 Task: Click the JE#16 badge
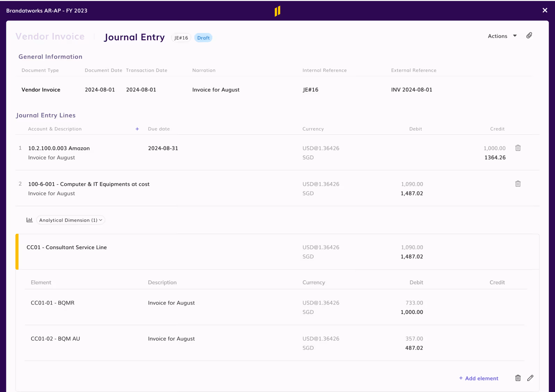[181, 38]
